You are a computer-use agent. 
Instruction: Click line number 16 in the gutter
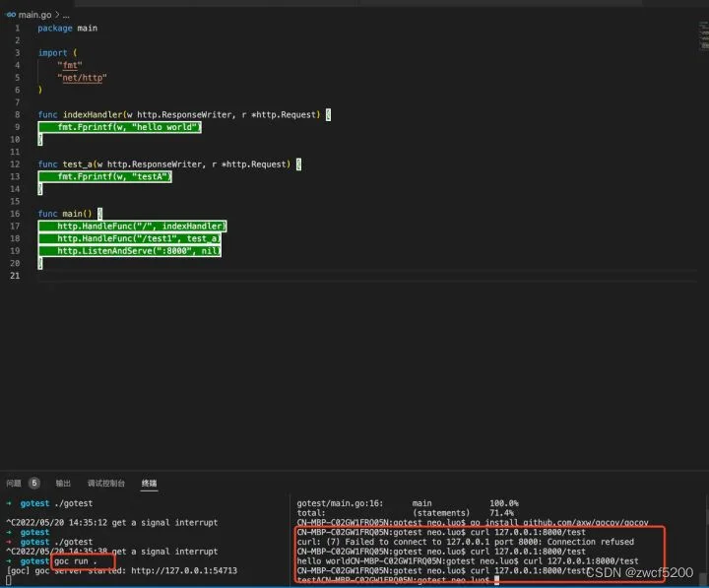(15, 214)
